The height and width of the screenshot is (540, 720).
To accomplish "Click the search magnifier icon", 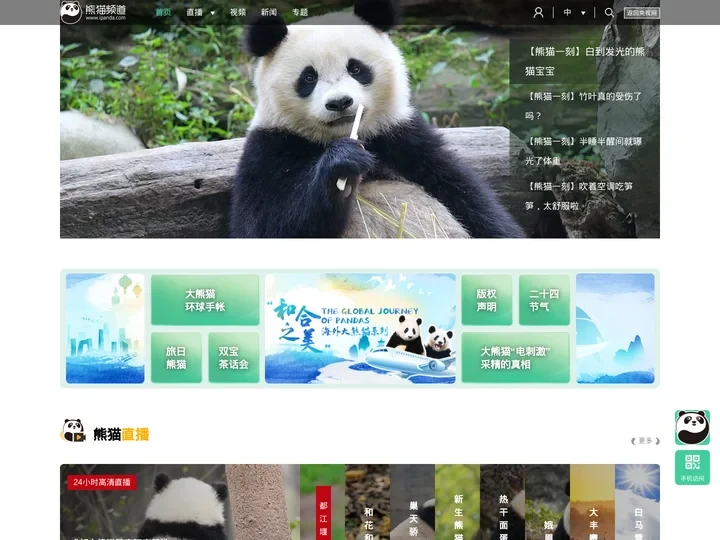I will 609,12.
